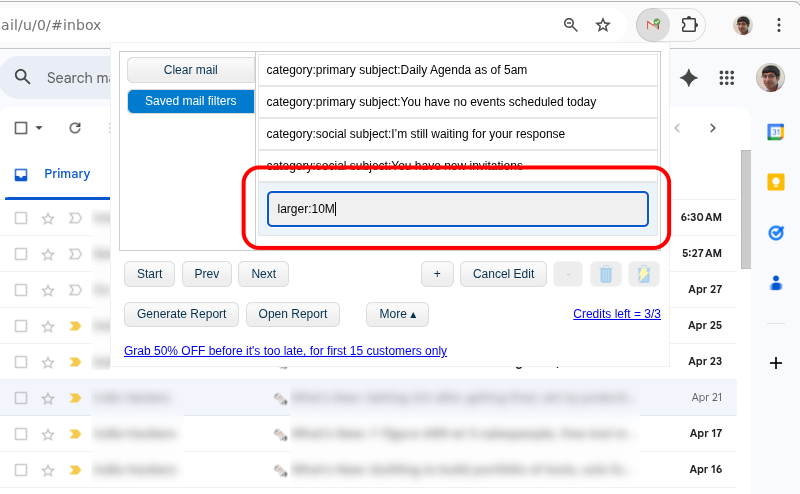
Task: Star the Apr 27 email
Action: (48, 290)
